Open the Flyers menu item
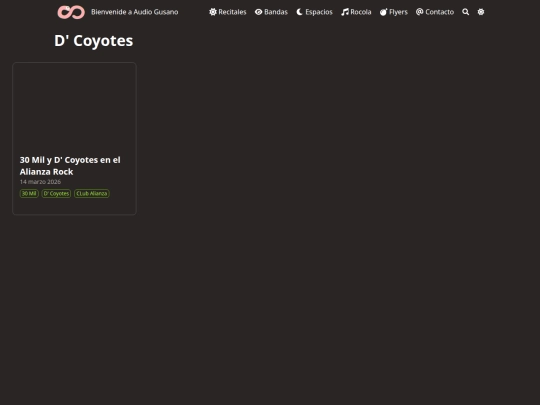 click(x=398, y=12)
